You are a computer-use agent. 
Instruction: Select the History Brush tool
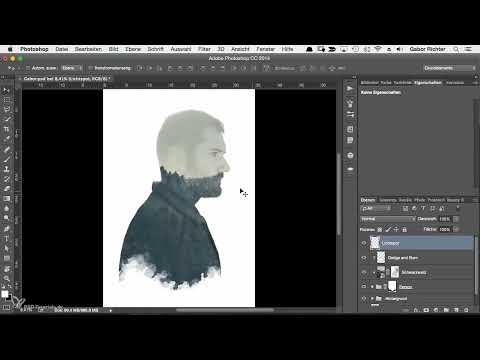6,179
